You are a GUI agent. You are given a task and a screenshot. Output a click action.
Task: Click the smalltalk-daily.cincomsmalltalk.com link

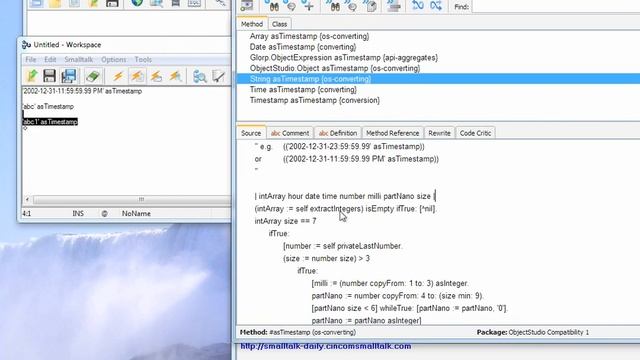click(326, 346)
